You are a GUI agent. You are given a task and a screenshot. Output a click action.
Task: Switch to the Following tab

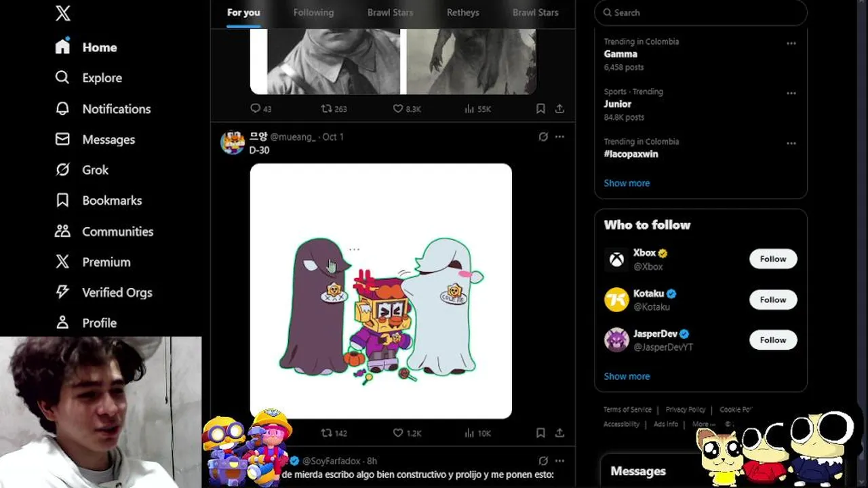[x=313, y=13]
